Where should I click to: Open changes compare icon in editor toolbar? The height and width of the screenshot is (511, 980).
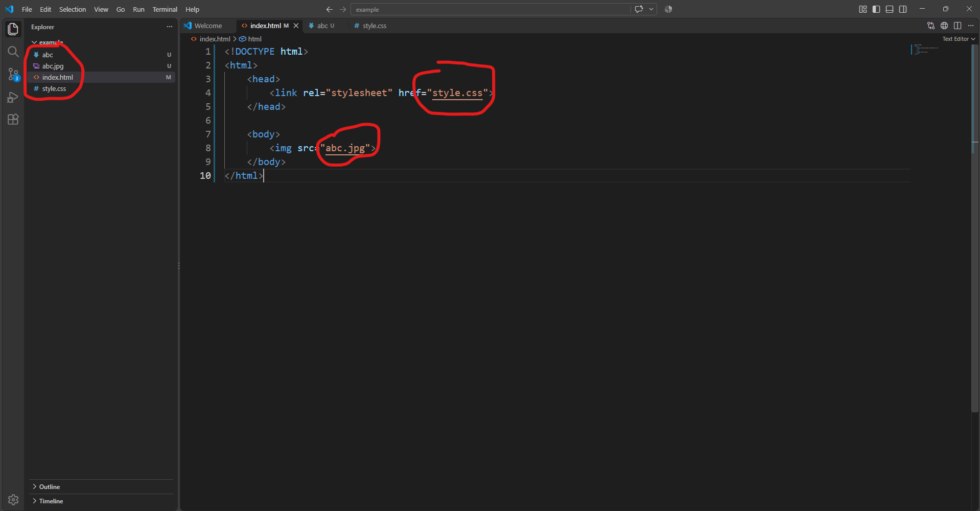931,26
